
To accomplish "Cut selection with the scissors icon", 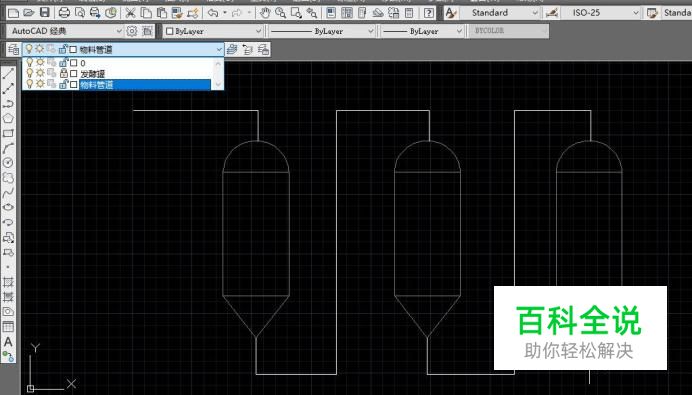I will pyautogui.click(x=130, y=13).
